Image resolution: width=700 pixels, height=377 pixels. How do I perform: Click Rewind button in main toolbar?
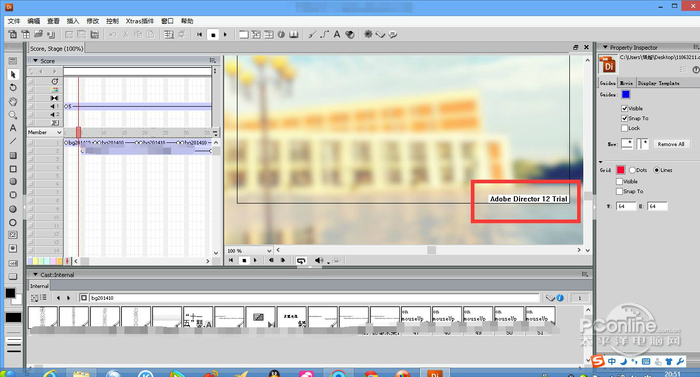tap(200, 34)
